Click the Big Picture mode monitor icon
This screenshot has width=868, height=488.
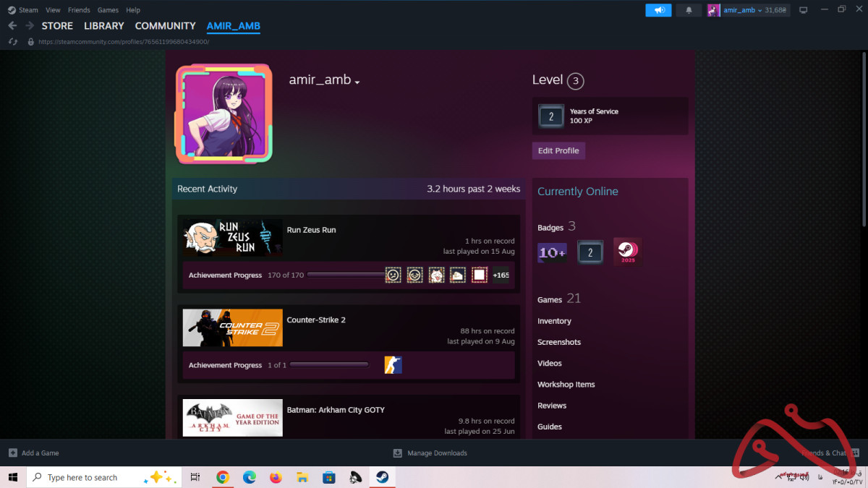pos(803,10)
